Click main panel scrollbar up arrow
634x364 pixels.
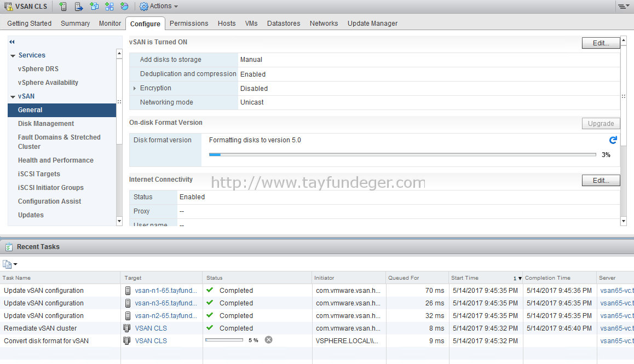coord(624,40)
